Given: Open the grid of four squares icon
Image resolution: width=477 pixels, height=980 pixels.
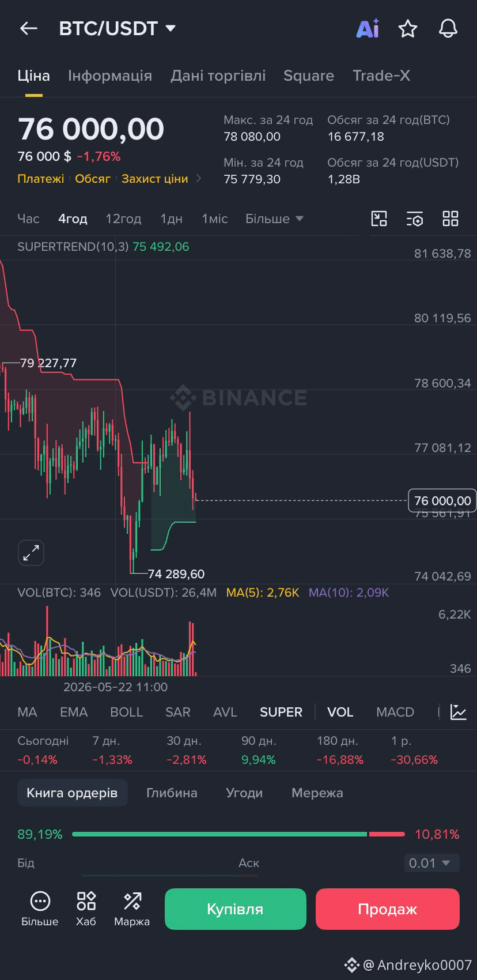Looking at the screenshot, I should pos(450,218).
